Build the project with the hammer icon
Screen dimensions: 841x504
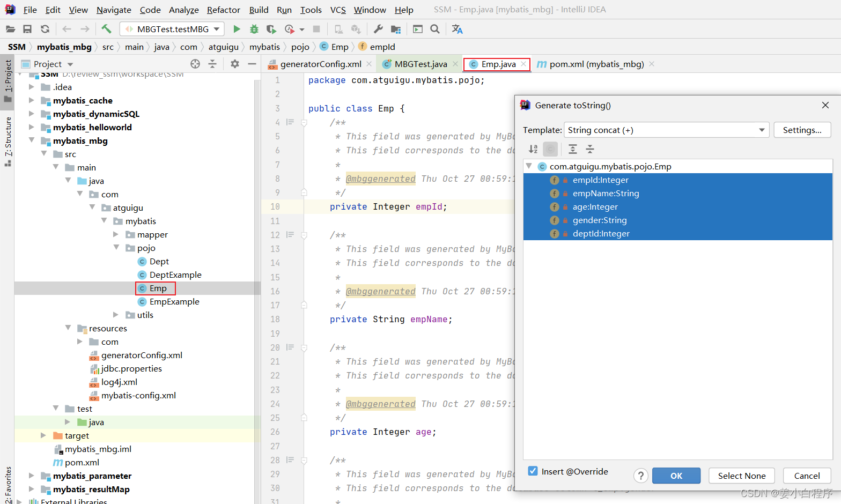click(x=106, y=29)
